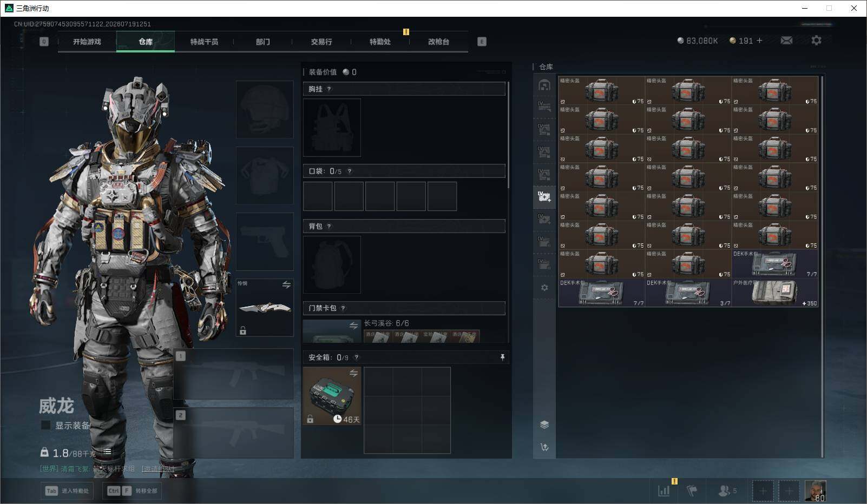Click the empty team slot beside player avatar
The width and height of the screenshot is (867, 504).
(789, 491)
